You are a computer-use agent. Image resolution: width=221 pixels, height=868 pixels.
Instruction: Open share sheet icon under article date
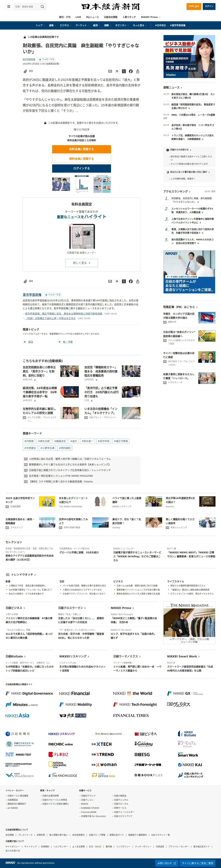point(138,71)
